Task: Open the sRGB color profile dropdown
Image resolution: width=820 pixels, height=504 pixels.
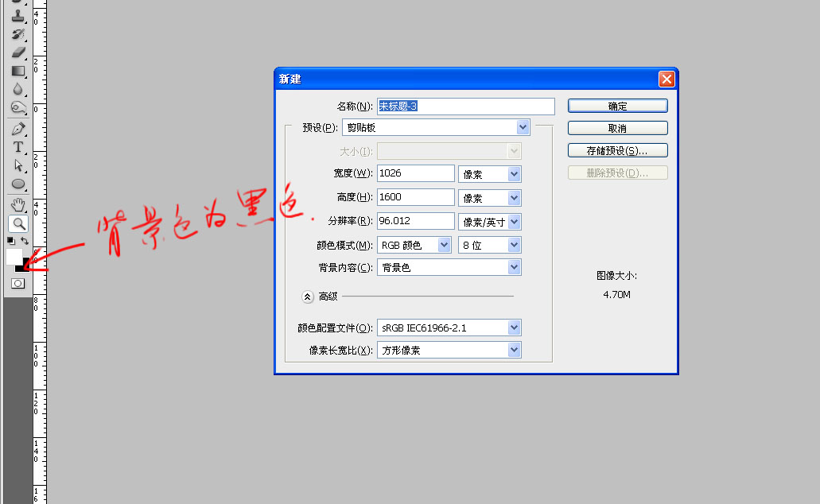Action: pos(449,328)
